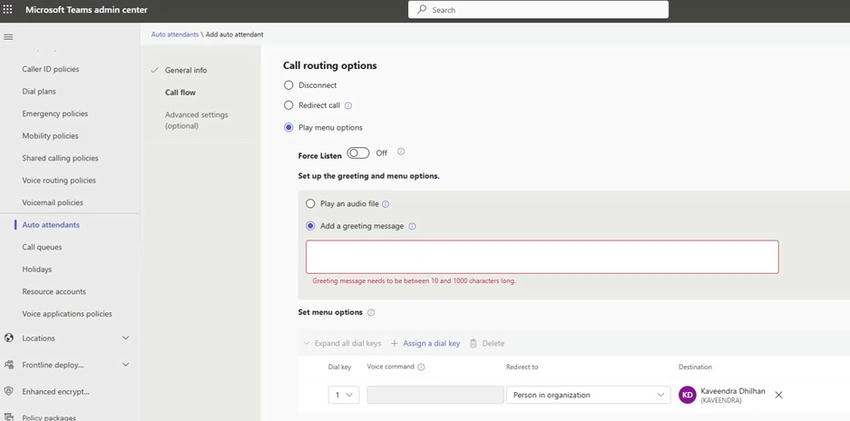This screenshot has height=421, width=850.
Task: Click the Destination column header
Action: click(x=695, y=367)
